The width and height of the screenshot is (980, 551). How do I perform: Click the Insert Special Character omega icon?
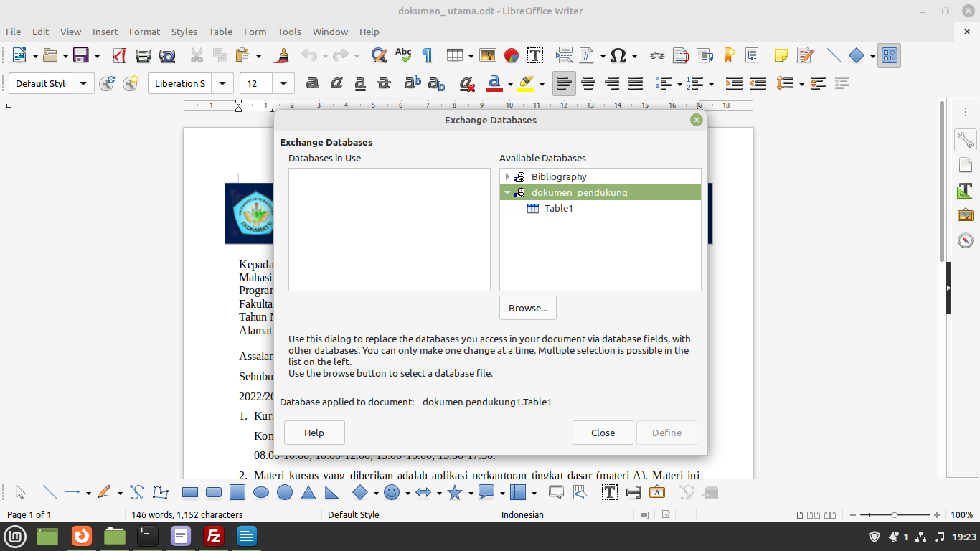click(x=618, y=55)
